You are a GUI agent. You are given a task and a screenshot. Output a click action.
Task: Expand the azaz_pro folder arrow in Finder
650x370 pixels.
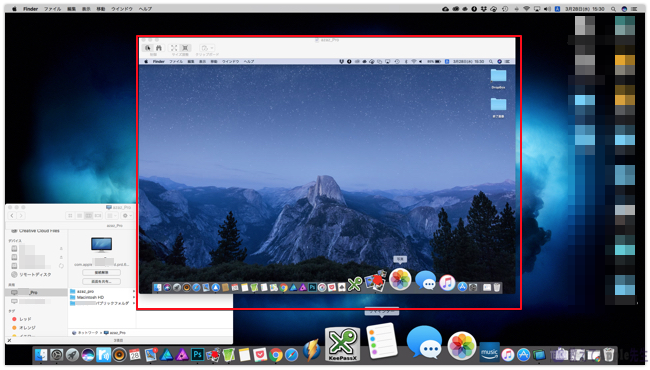133,291
